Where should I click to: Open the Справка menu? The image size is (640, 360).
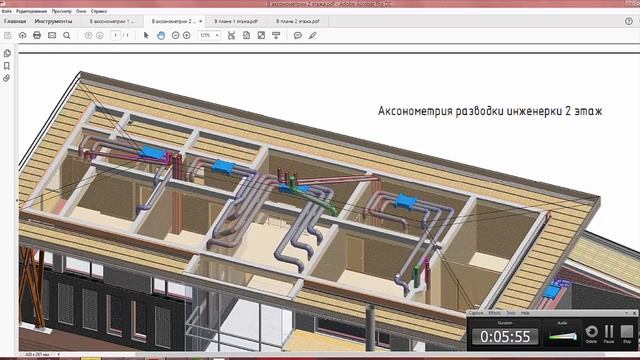99,11
